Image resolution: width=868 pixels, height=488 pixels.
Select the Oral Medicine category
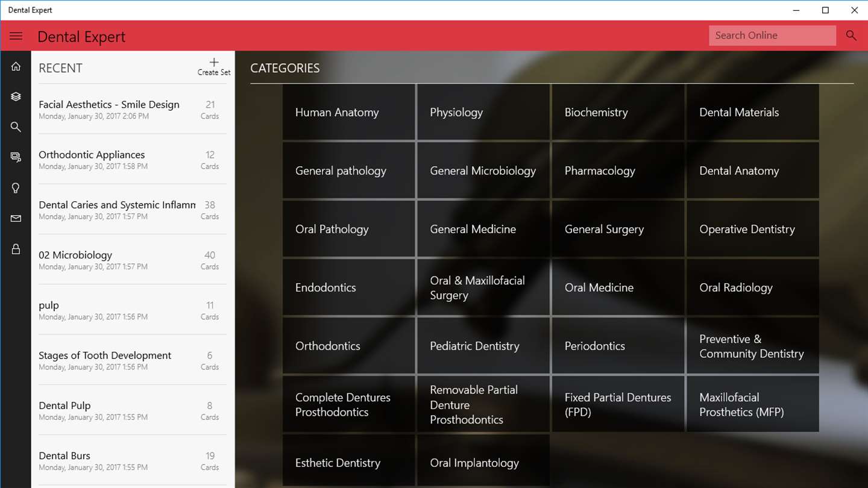tap(618, 287)
